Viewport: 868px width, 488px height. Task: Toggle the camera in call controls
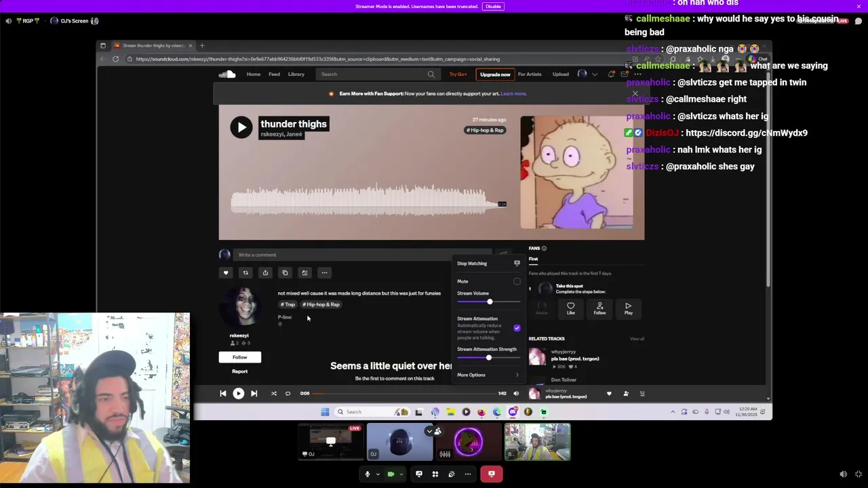click(x=391, y=474)
